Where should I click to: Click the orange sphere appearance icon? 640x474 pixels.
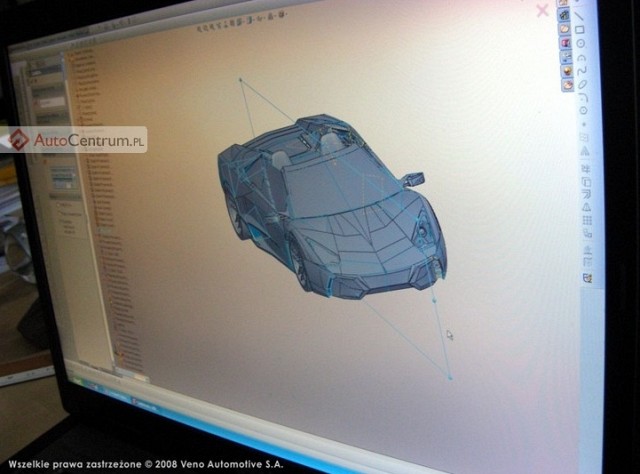pos(567,71)
